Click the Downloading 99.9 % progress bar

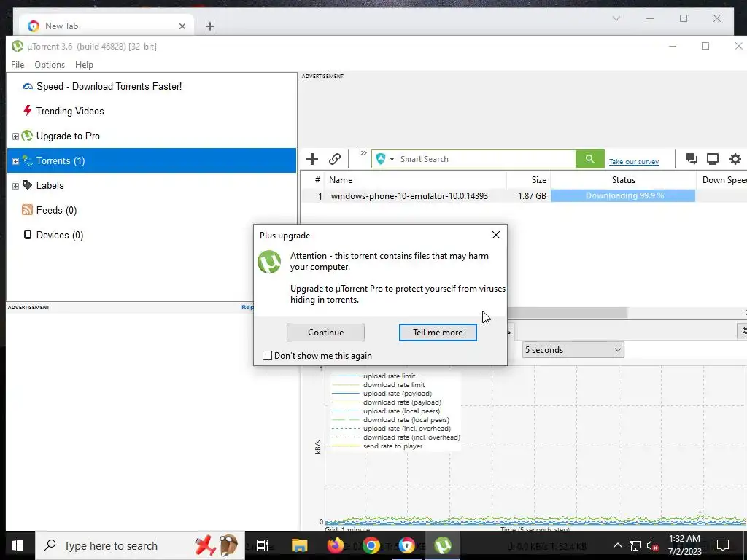(x=623, y=195)
